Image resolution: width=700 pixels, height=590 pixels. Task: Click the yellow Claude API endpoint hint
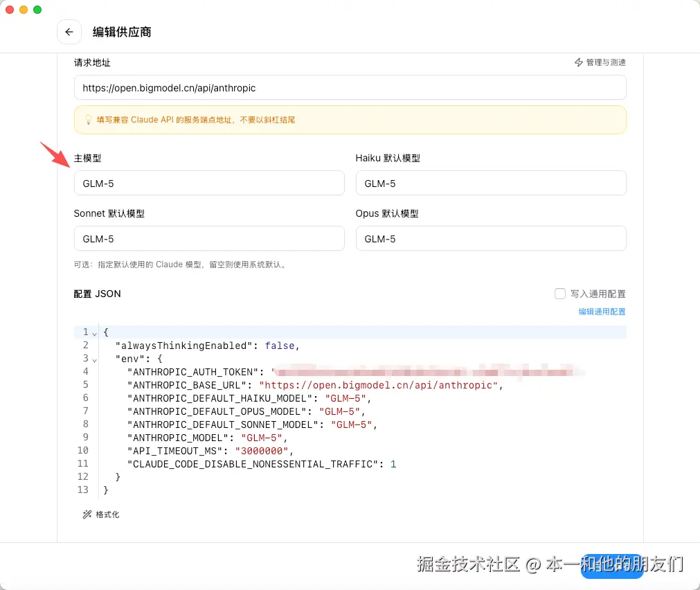(350, 120)
